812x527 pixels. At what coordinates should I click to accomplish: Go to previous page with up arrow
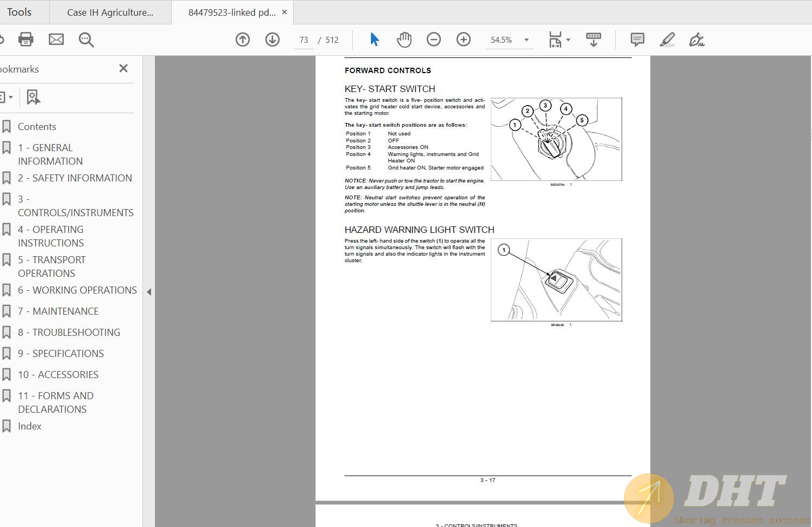pos(243,40)
